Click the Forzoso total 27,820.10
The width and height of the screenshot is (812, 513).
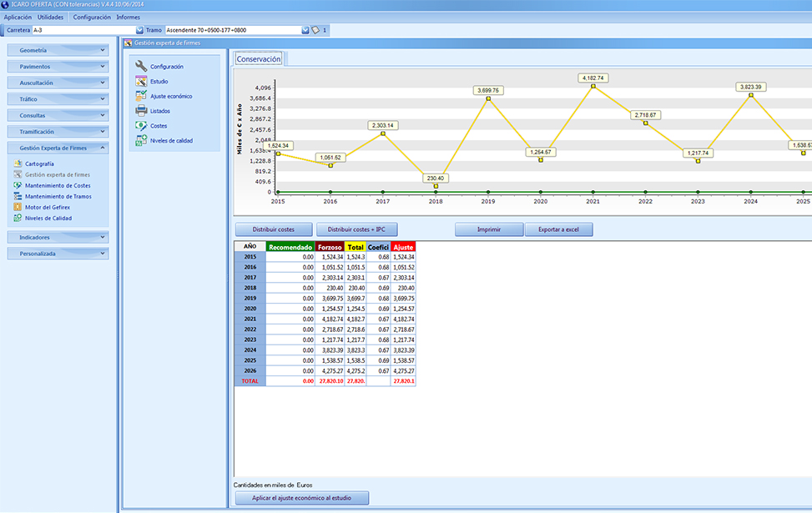click(330, 381)
